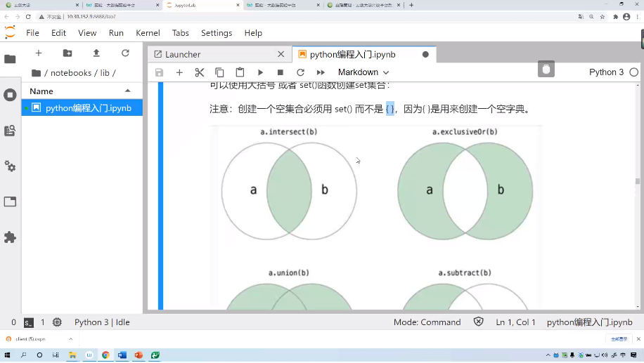Interrupt the kernel with stop button
The height and width of the screenshot is (363, 644).
coord(281,72)
